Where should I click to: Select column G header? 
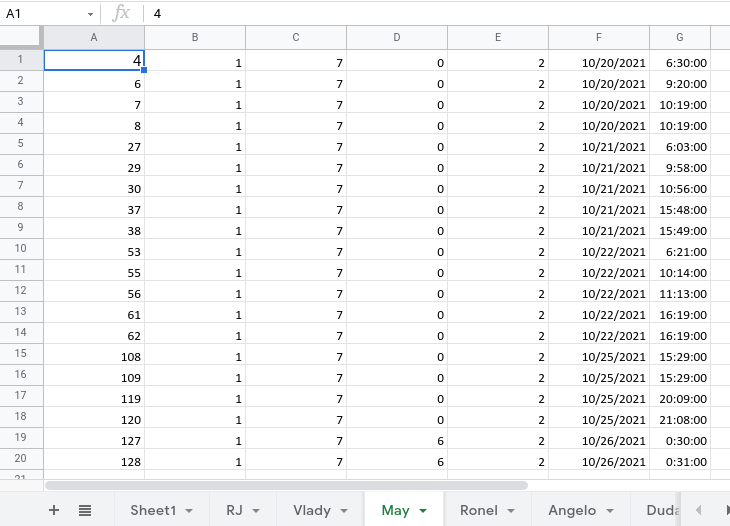tap(680, 37)
